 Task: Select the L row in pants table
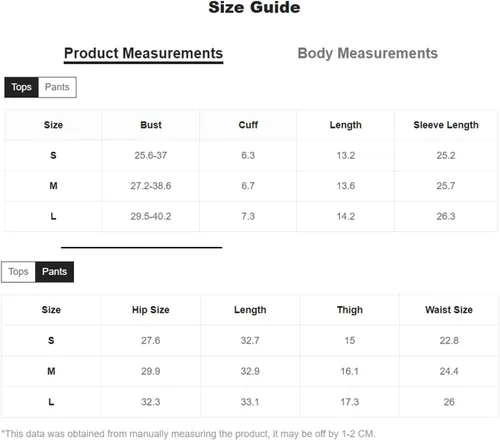tap(250, 402)
